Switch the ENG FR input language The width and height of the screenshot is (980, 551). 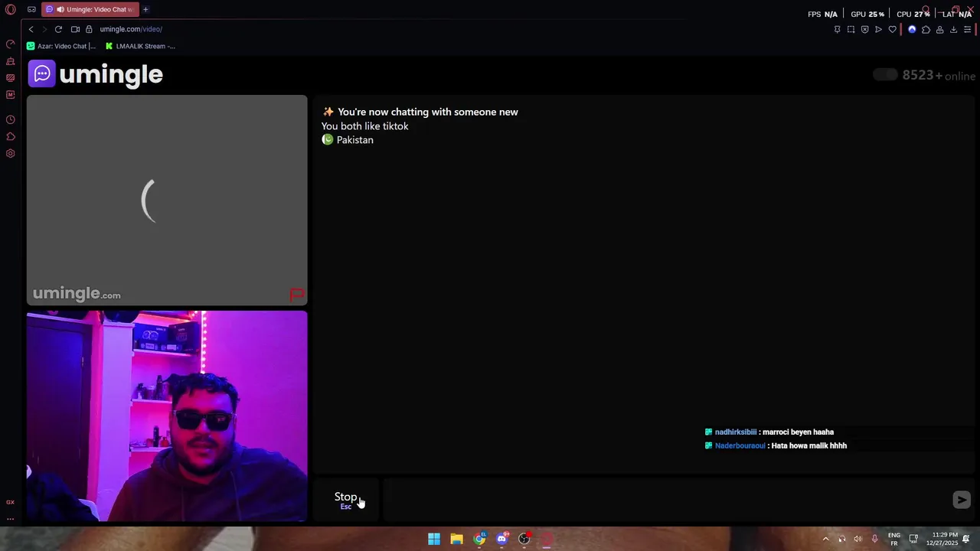point(894,539)
